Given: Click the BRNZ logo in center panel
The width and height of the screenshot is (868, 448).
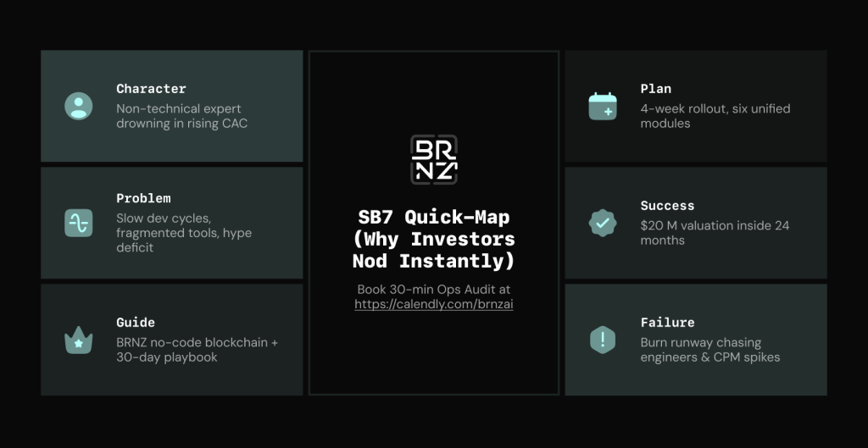Looking at the screenshot, I should (x=434, y=159).
